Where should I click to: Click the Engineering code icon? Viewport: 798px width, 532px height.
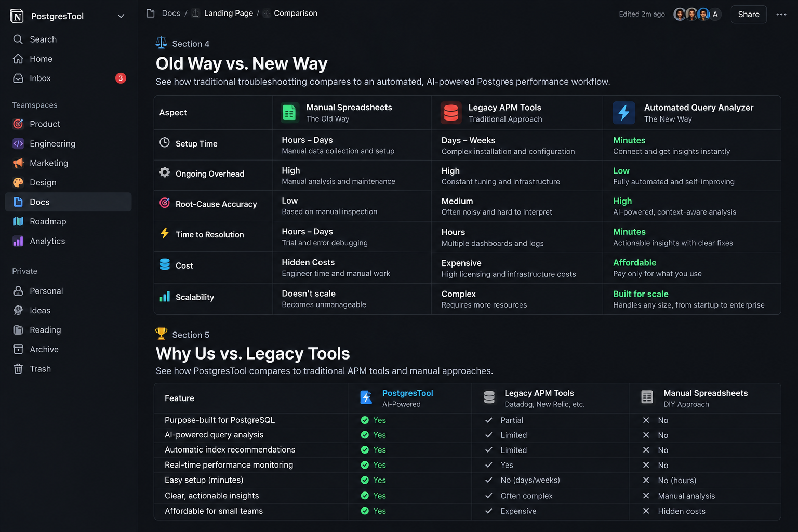(18, 144)
